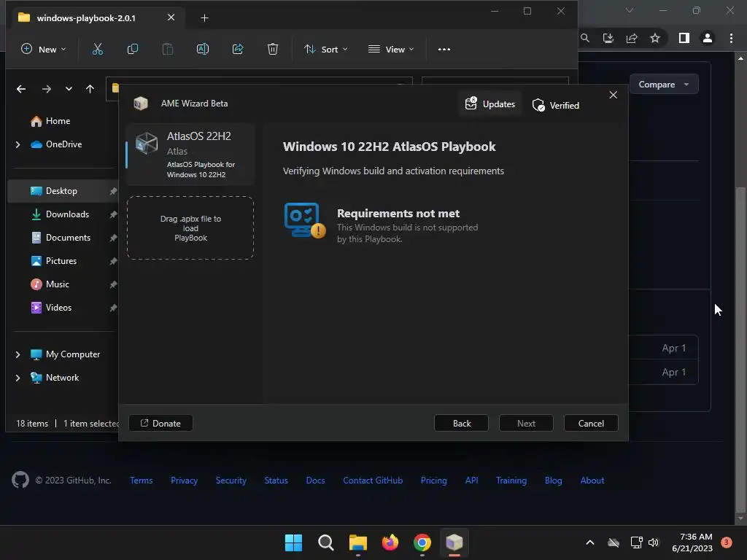Click the browser install app icon
The width and height of the screenshot is (747, 560).
tap(608, 38)
